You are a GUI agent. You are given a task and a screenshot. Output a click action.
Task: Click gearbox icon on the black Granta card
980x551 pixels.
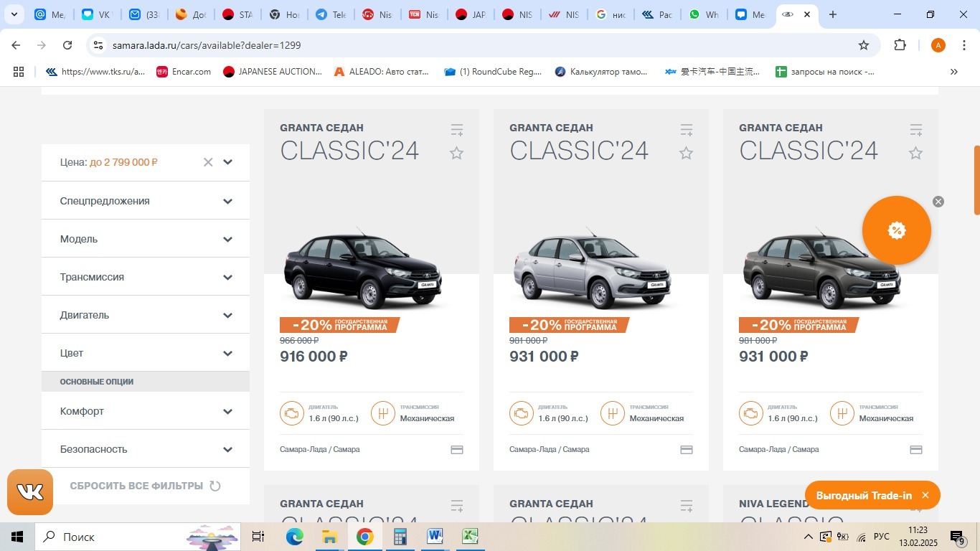pos(383,413)
